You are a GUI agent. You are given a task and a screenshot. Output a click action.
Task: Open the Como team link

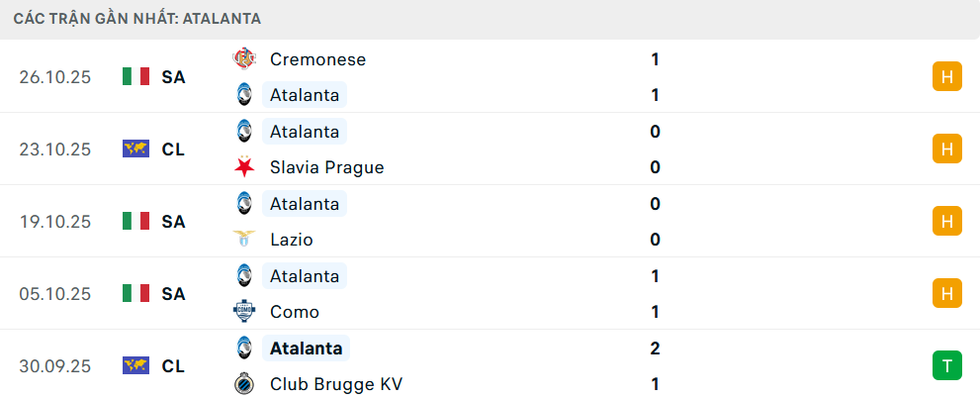click(295, 312)
